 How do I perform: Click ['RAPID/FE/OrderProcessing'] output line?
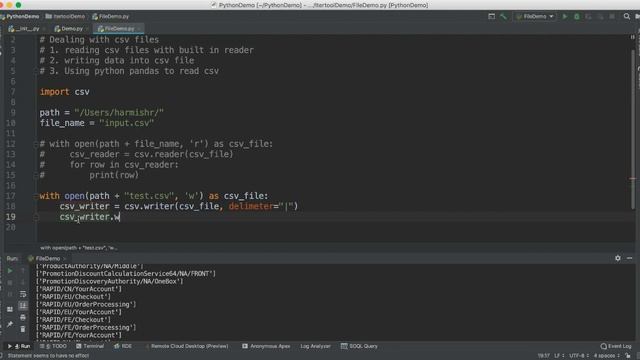tap(86, 327)
